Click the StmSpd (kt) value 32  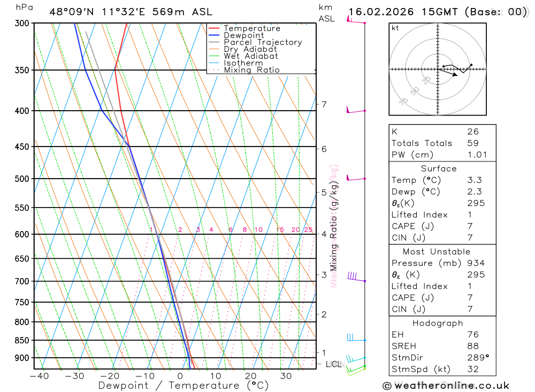pos(473,369)
